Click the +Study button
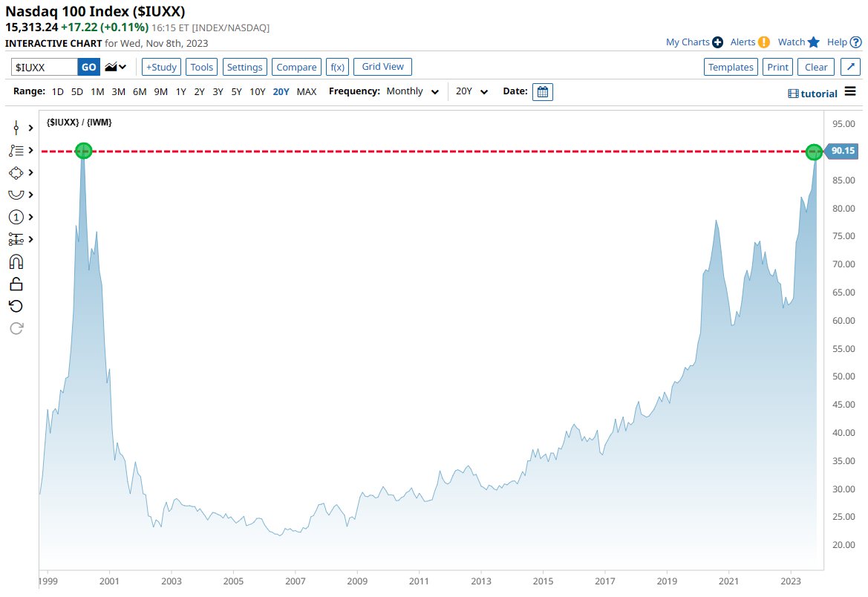868x597 pixels. click(161, 67)
